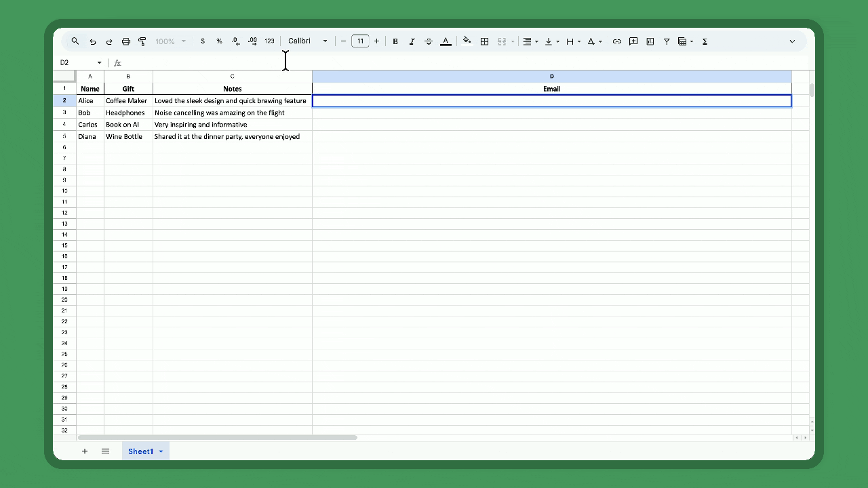
Task: Open the fill color paint bucket
Action: [x=467, y=41]
